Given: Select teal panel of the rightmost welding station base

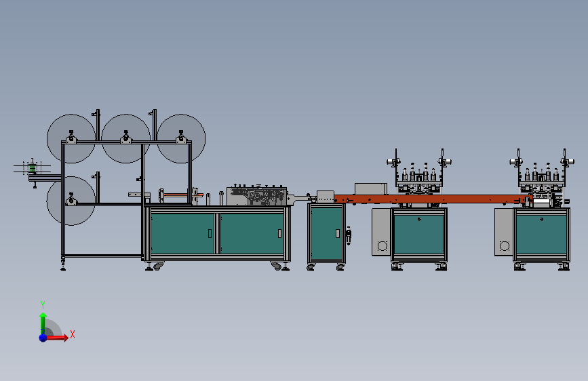Looking at the screenshot, I should (541, 235).
